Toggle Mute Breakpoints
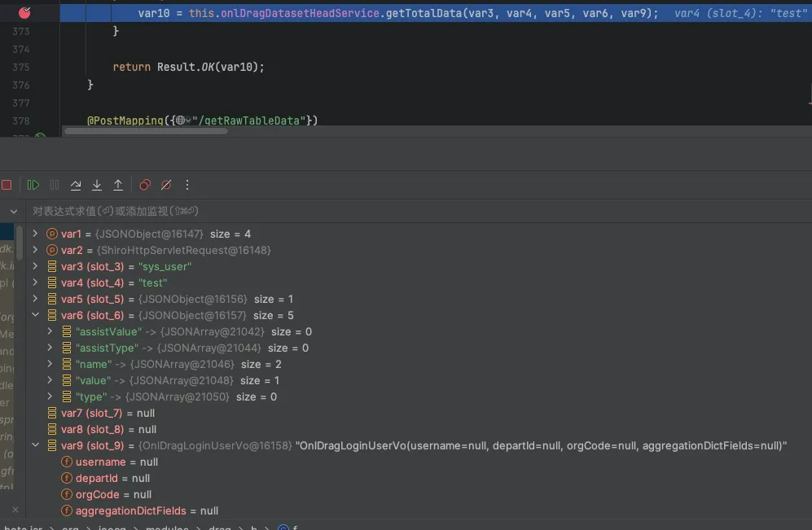The height and width of the screenshot is (530, 812). pyautogui.click(x=166, y=186)
